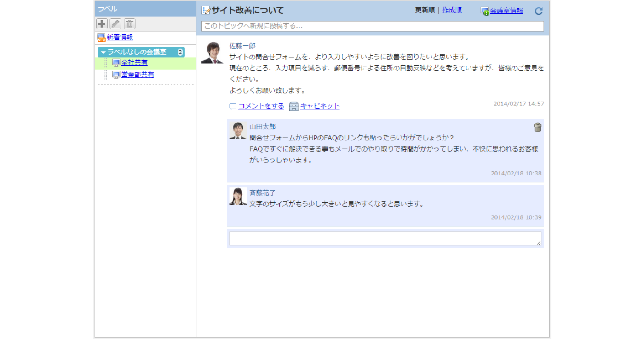Click the 会議室情報 icon
The height and width of the screenshot is (339, 644).
point(485,11)
